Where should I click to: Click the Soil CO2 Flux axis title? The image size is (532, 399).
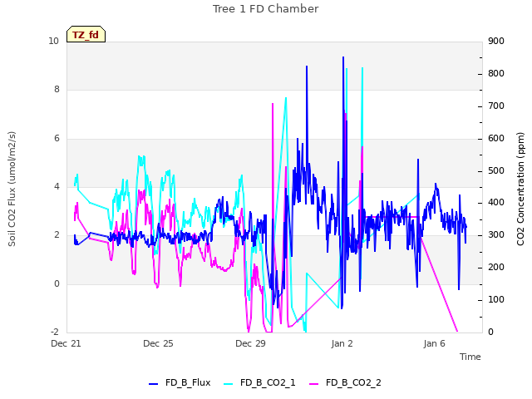click(x=12, y=189)
